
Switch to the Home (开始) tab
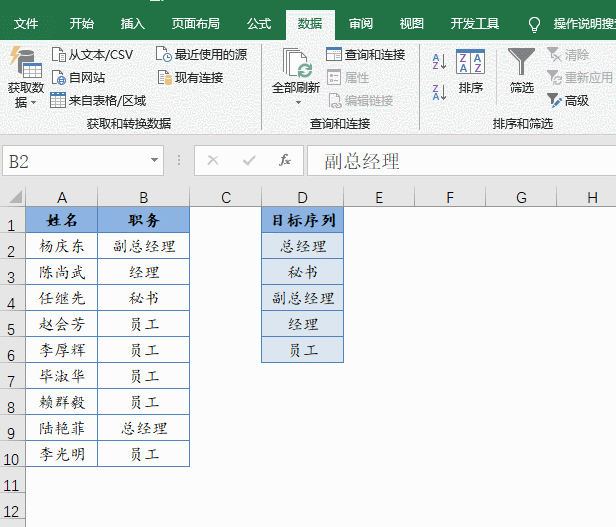click(x=81, y=24)
